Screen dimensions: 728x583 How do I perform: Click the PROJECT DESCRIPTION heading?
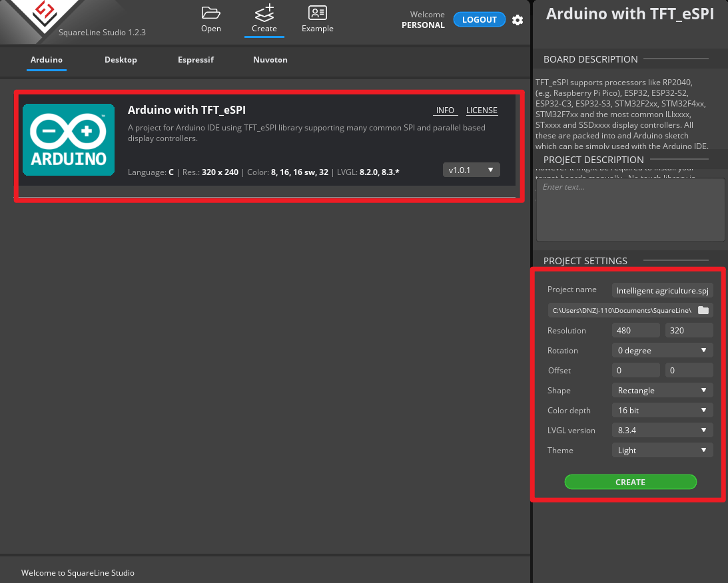pyautogui.click(x=594, y=160)
